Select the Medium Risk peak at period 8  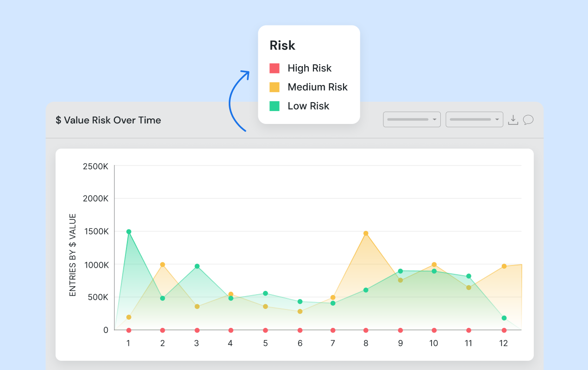(x=366, y=234)
